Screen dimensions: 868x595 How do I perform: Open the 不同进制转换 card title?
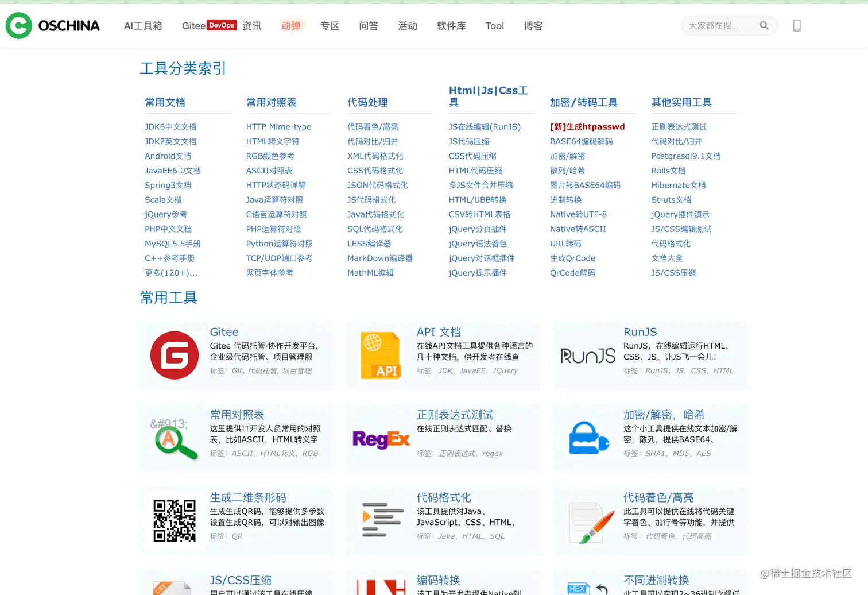(x=656, y=580)
